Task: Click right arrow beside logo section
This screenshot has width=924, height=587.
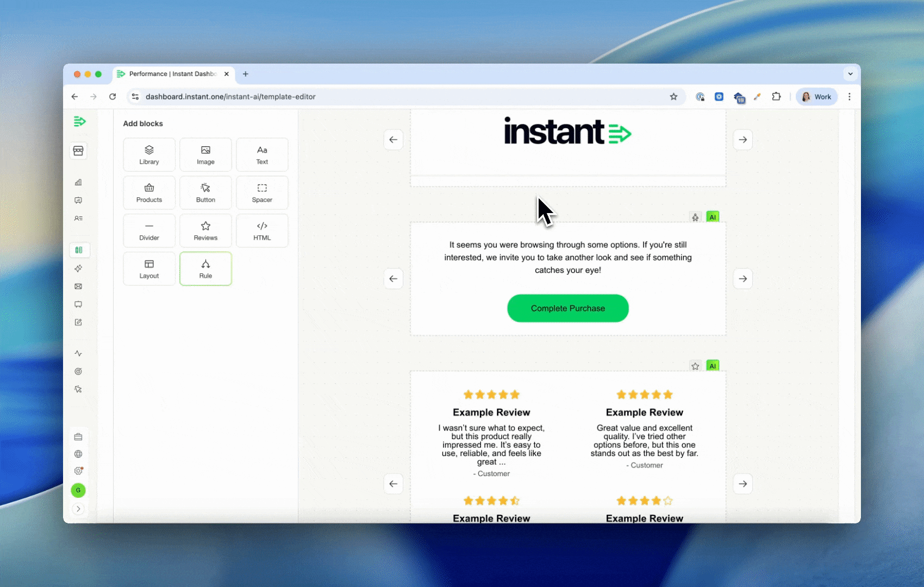Action: (742, 140)
